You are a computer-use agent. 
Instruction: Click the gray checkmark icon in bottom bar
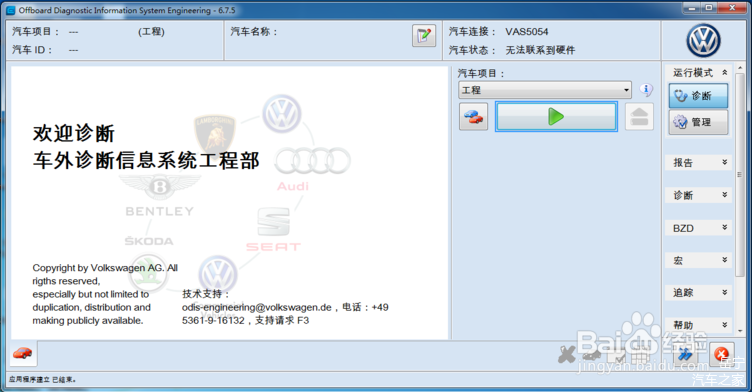pos(618,356)
